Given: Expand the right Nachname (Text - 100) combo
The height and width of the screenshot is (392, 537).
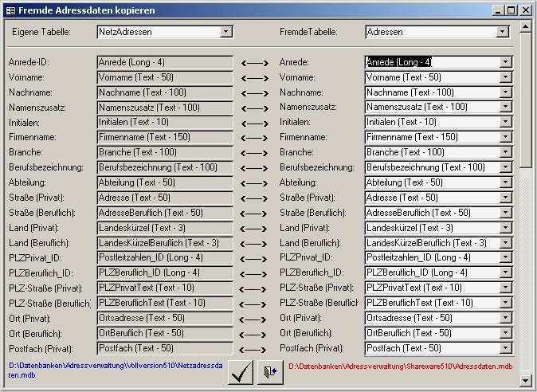Looking at the screenshot, I should (505, 92).
